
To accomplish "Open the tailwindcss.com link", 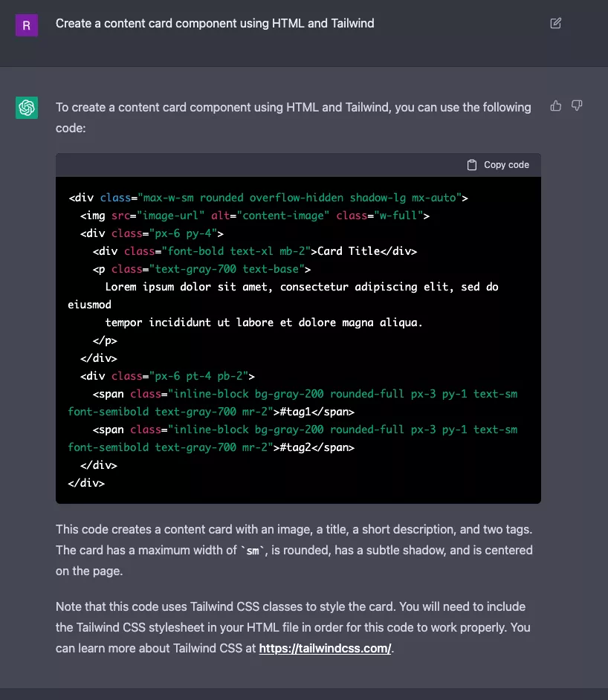I will 325,648.
